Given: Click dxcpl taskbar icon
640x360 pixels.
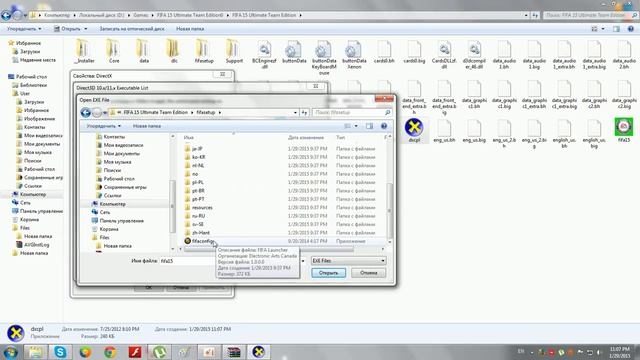Looking at the screenshot, I should coord(258,352).
